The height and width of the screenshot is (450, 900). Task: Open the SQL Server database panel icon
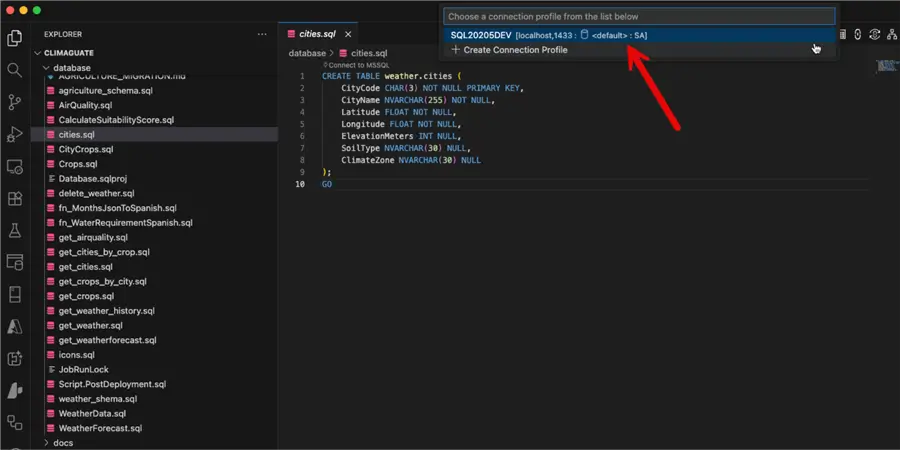coord(14,263)
